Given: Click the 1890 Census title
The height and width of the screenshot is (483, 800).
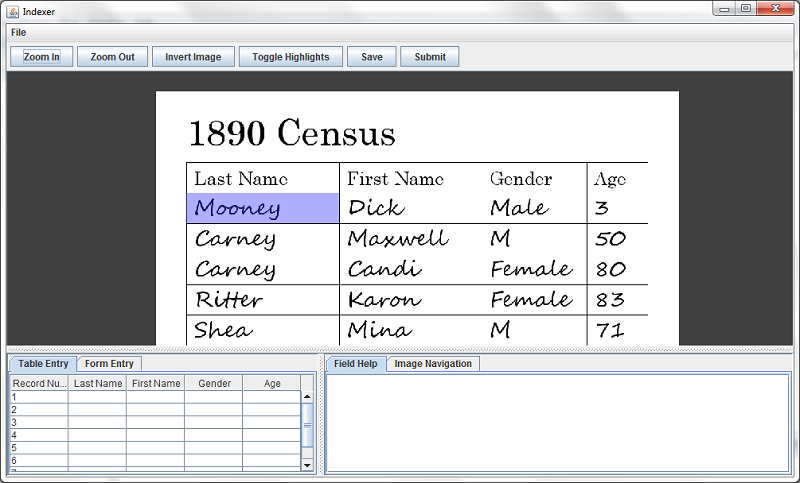Looking at the screenshot, I should coord(292,133).
